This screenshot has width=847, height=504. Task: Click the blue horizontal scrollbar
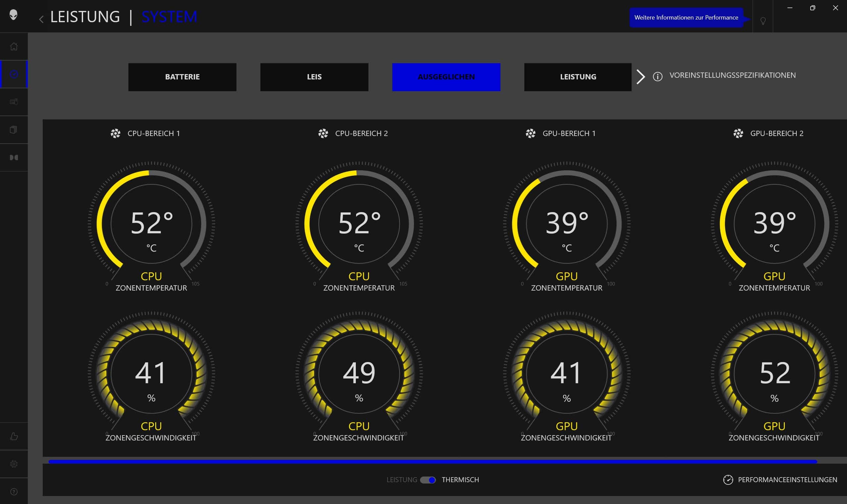432,462
